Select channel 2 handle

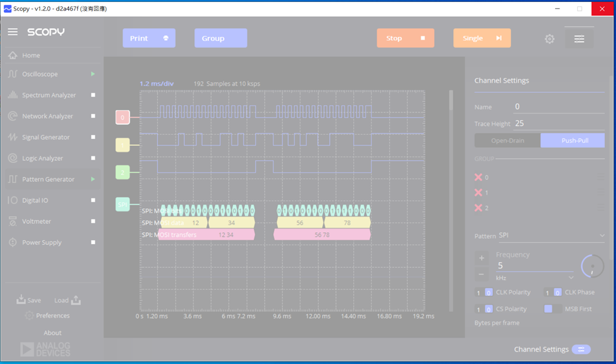click(x=123, y=172)
